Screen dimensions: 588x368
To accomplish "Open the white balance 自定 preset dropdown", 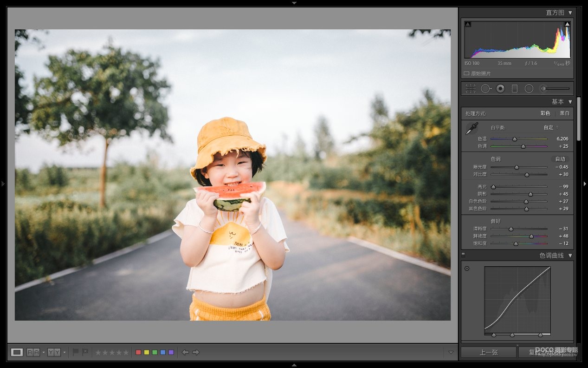I will [551, 127].
